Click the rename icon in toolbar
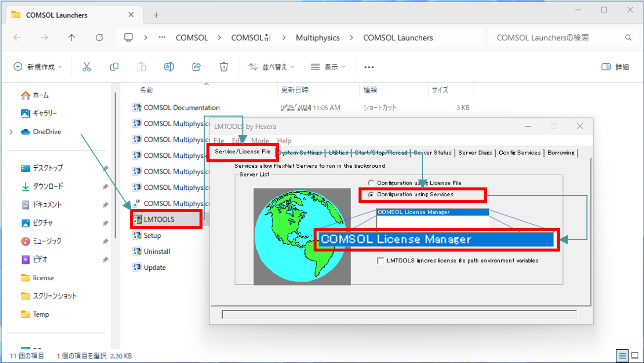Viewport: 644px width, 363px height. (x=169, y=67)
